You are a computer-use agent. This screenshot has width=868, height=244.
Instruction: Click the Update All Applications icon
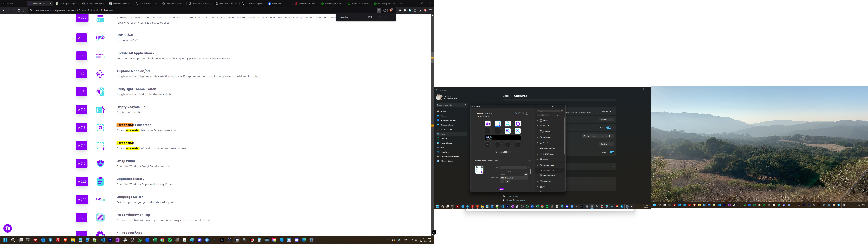(x=100, y=56)
